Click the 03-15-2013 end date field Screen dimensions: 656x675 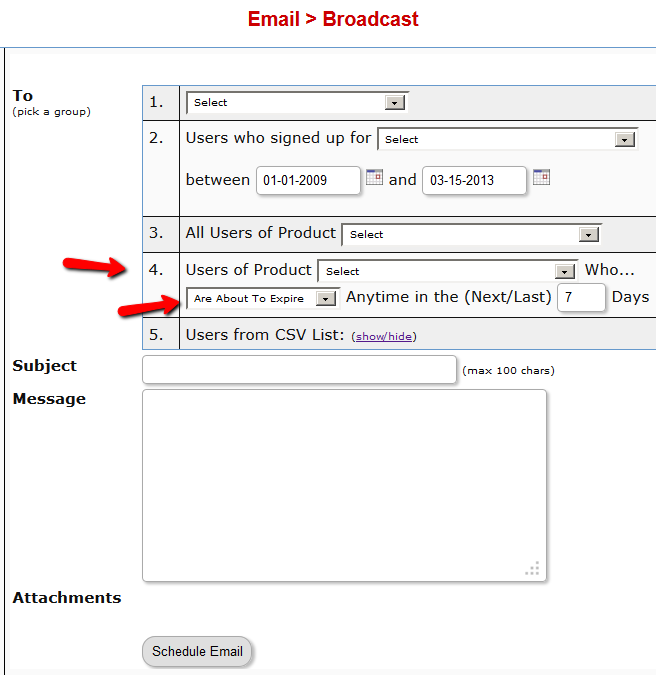[x=475, y=181]
